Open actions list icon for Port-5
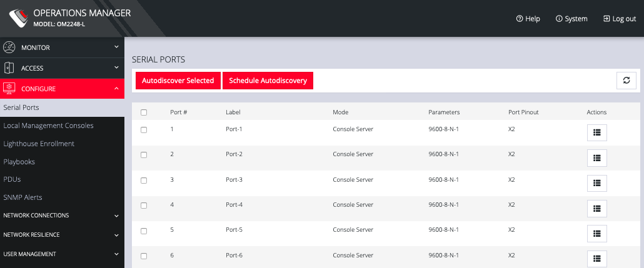Image resolution: width=644 pixels, height=268 pixels. coord(596,234)
